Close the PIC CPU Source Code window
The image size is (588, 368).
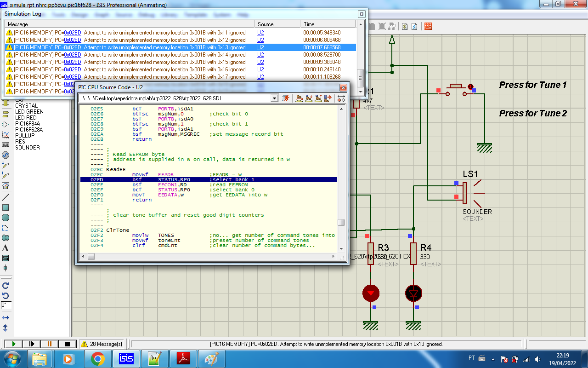tap(343, 87)
